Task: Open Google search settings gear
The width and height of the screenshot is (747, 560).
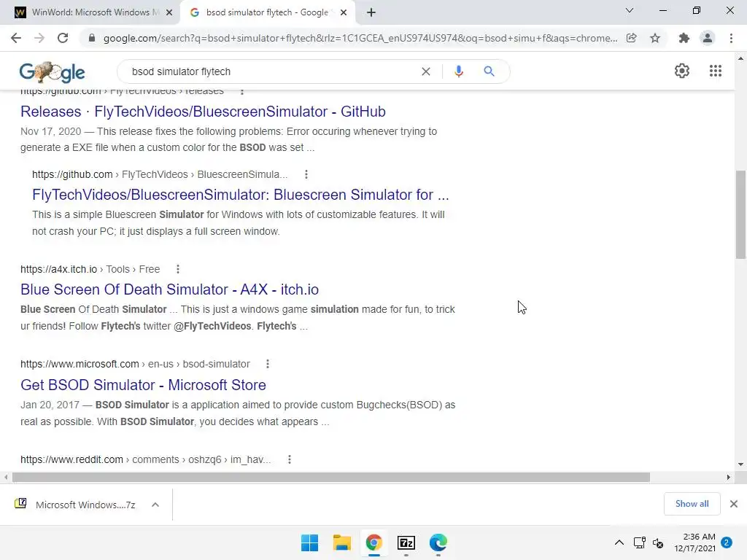Action: tap(682, 71)
